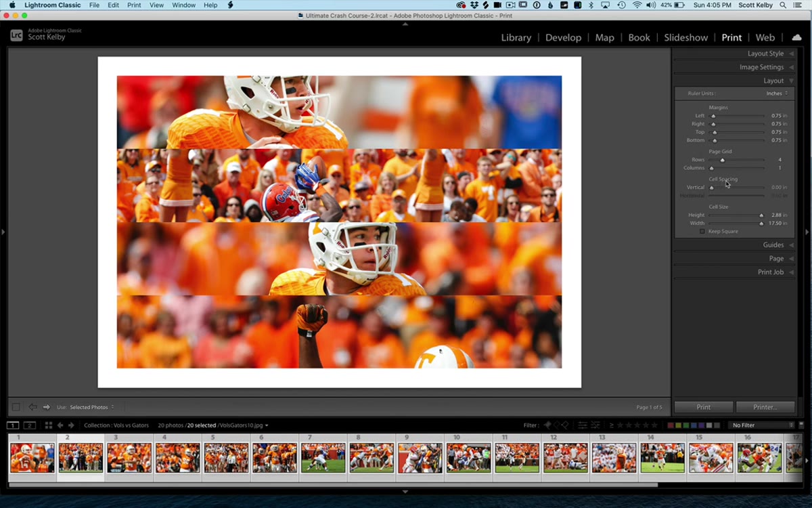Open the Ruler Units Inches dropdown
The image size is (812, 508).
[x=777, y=93]
